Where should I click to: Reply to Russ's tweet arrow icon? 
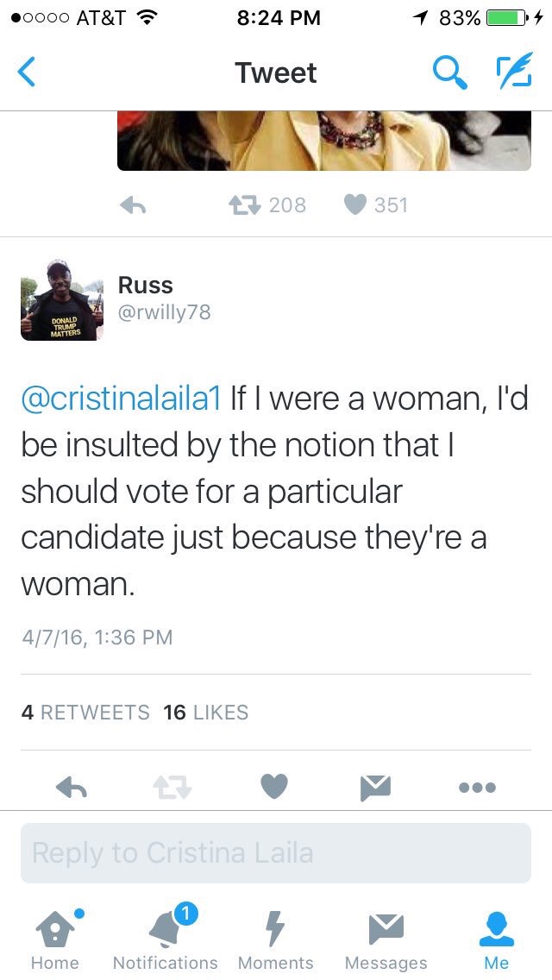coord(72,787)
